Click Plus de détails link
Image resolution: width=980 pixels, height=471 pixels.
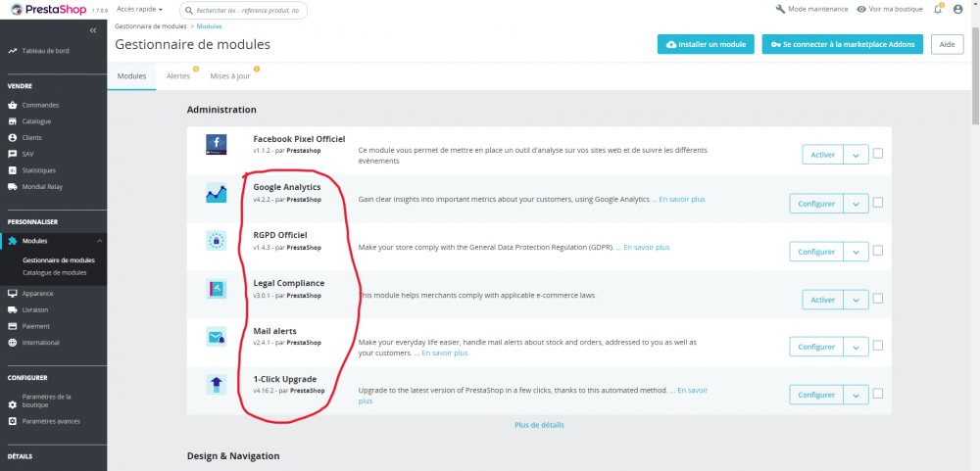(x=539, y=425)
